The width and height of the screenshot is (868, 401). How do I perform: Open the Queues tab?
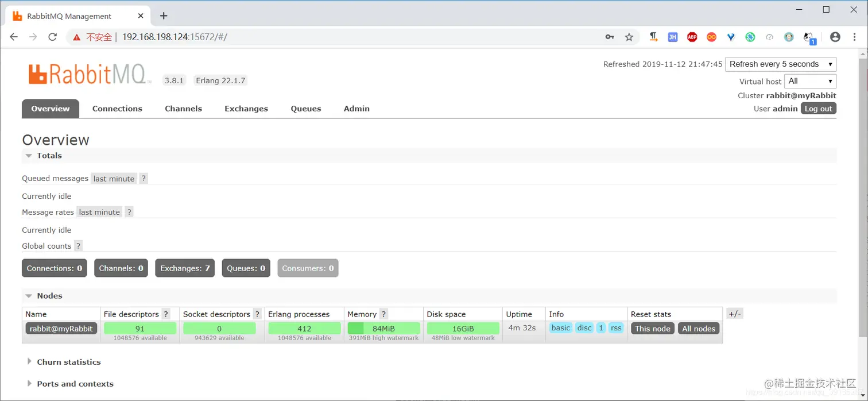[x=306, y=109]
